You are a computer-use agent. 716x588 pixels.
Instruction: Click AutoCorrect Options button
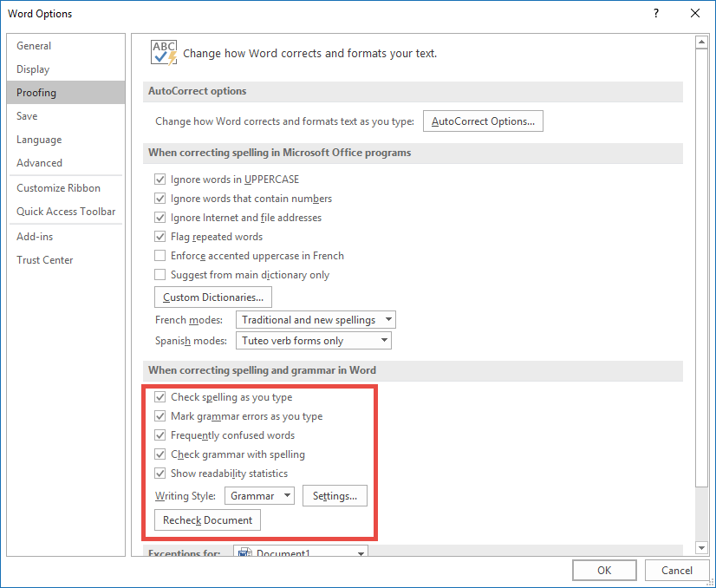coord(483,121)
